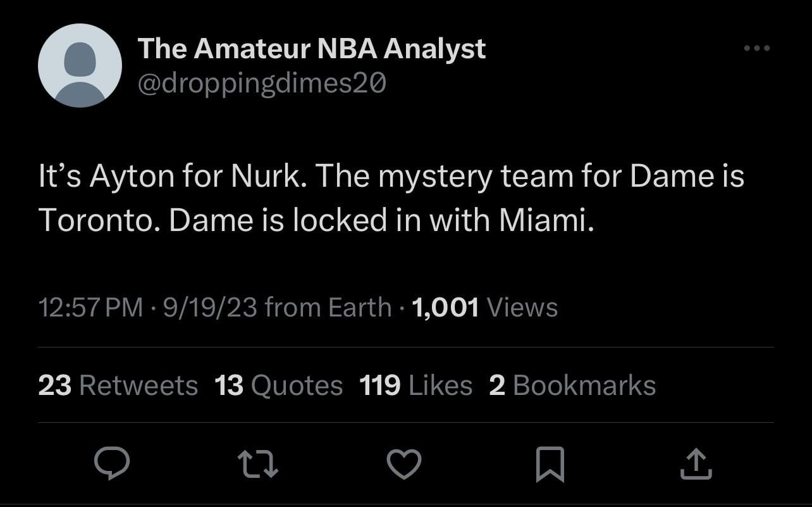
Task: Click the word "Toronto" in the tweet
Action: (97, 220)
